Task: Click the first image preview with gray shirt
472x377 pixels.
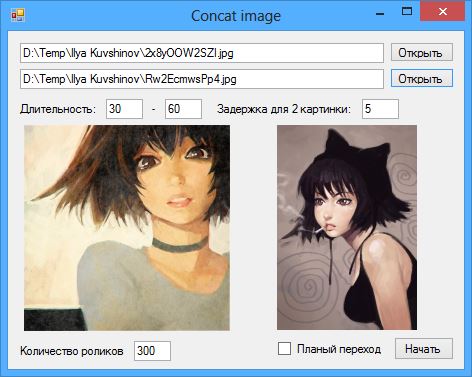Action: pos(127,228)
